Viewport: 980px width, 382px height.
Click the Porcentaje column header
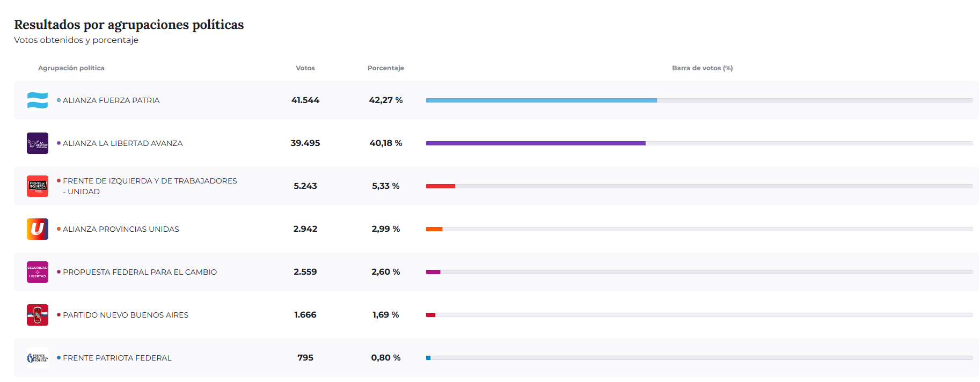[x=385, y=68]
